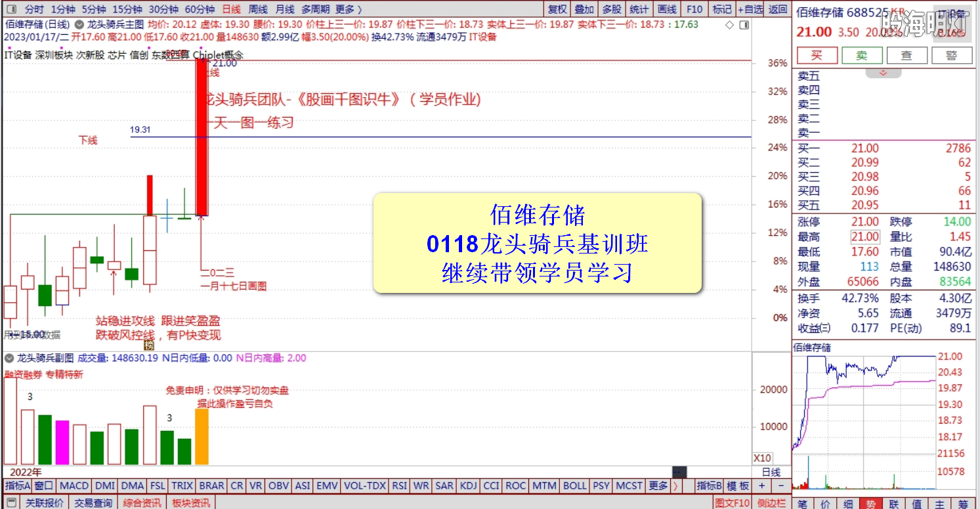Click the horizontal scrollbar thumb below the chart

click(x=679, y=472)
